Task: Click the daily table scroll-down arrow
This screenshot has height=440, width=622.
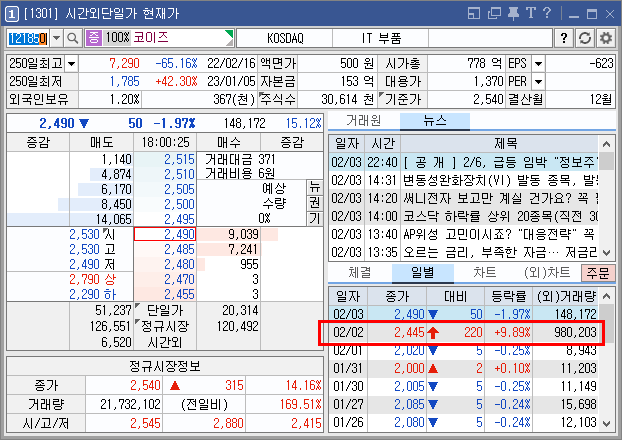Action: click(606, 423)
